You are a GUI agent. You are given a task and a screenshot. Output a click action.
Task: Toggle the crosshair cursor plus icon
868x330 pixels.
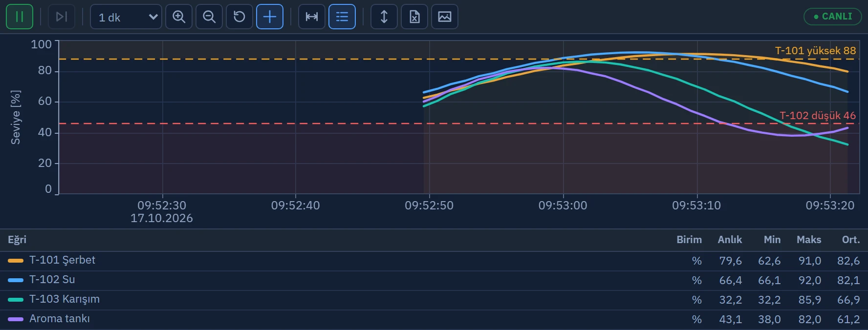click(x=270, y=17)
